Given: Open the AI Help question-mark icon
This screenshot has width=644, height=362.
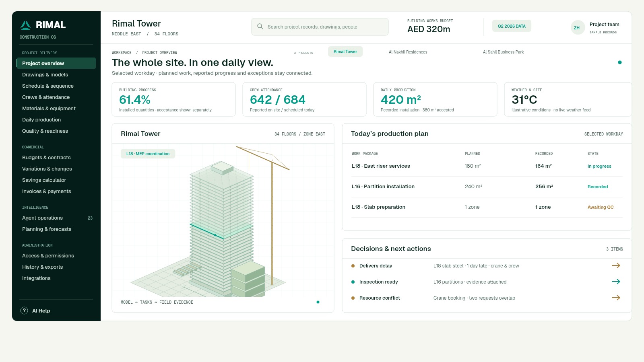Looking at the screenshot, I should point(24,311).
